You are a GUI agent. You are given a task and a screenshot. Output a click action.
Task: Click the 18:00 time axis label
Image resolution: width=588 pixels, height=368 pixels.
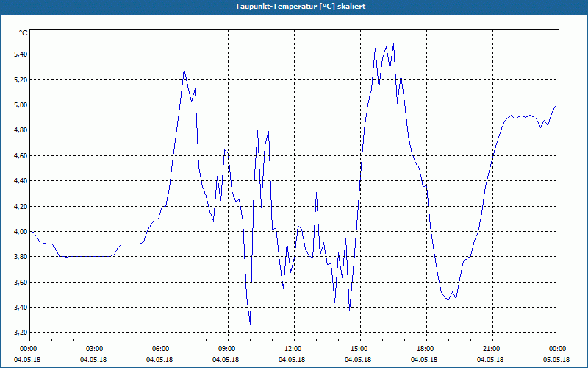(x=426, y=349)
